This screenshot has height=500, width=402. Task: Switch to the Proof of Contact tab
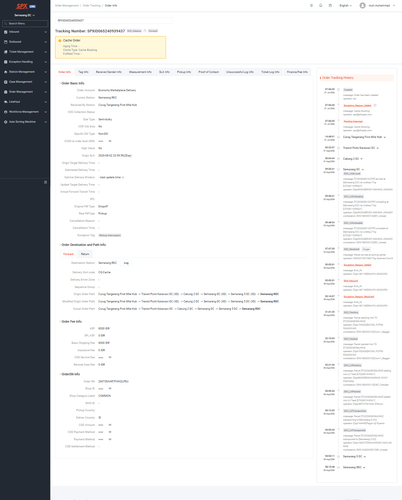pyautogui.click(x=209, y=72)
